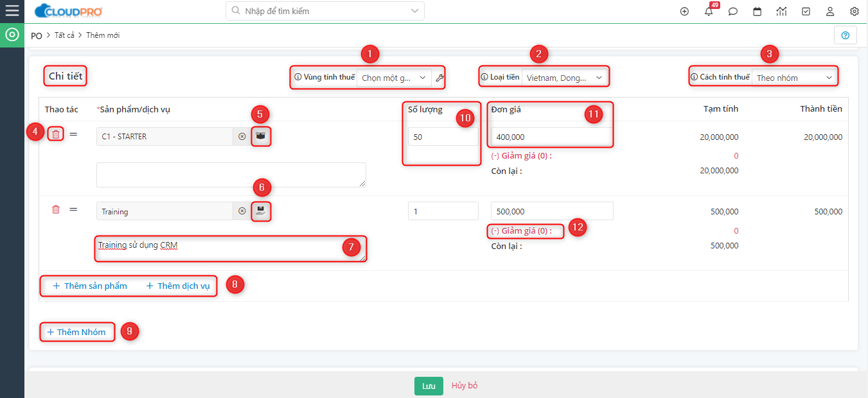
Task: Open the notifications bell
Action: point(708,12)
